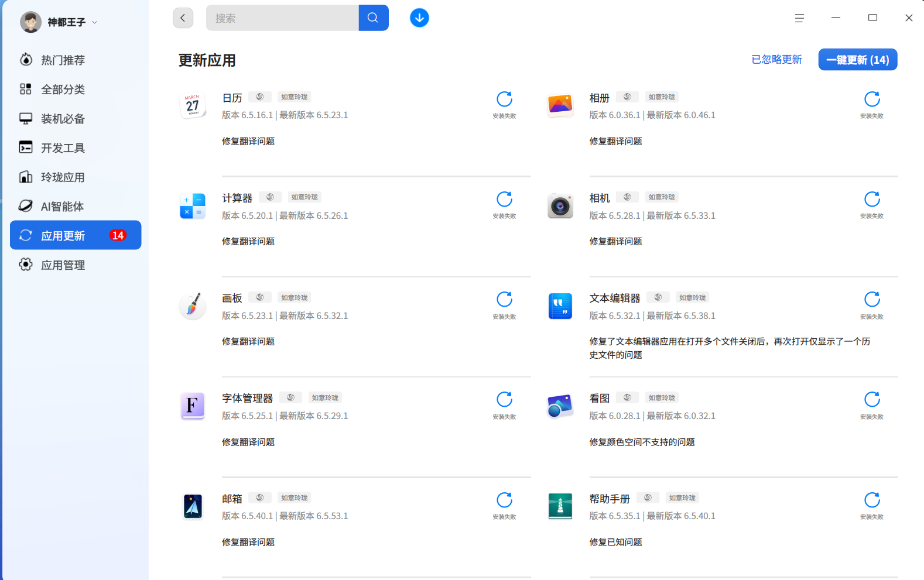Click the 字体管理器 app icon
Screen dimensions: 924x580
click(193, 406)
